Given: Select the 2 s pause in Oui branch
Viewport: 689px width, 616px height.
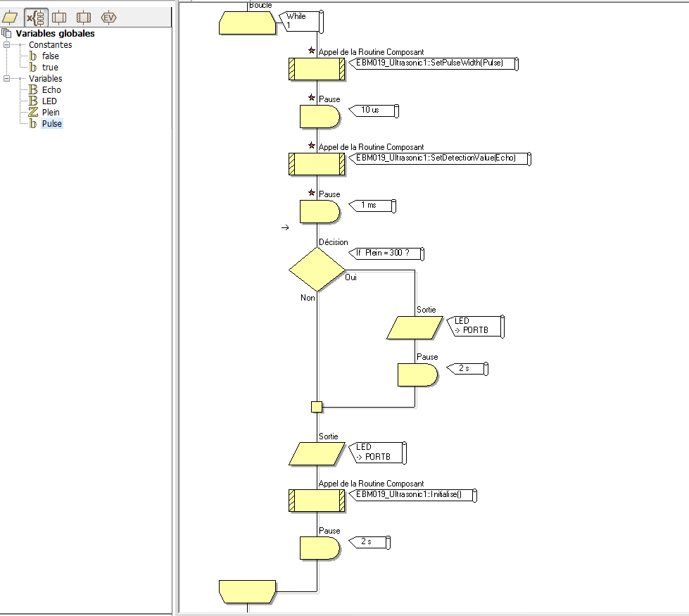Looking at the screenshot, I should click(x=418, y=375).
